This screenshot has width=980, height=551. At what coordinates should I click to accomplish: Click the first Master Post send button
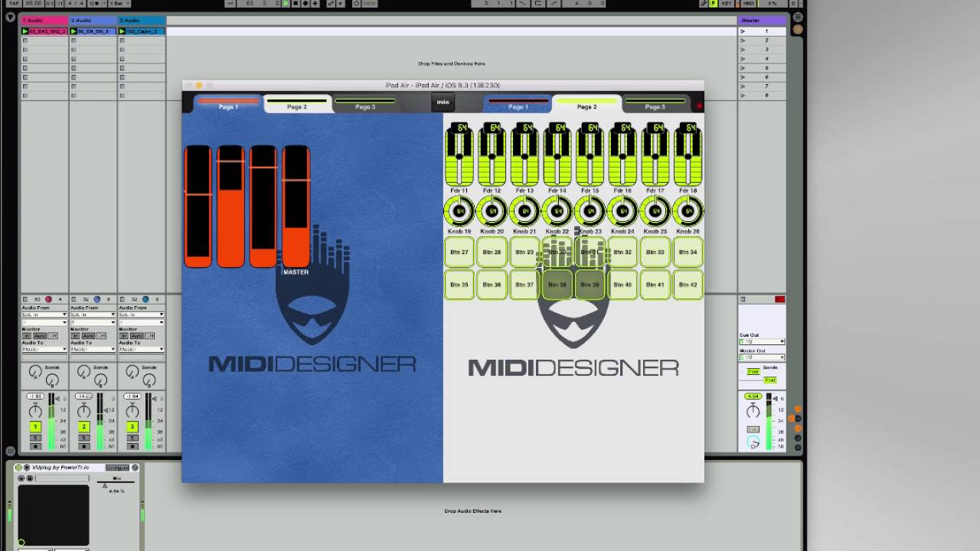tap(753, 372)
